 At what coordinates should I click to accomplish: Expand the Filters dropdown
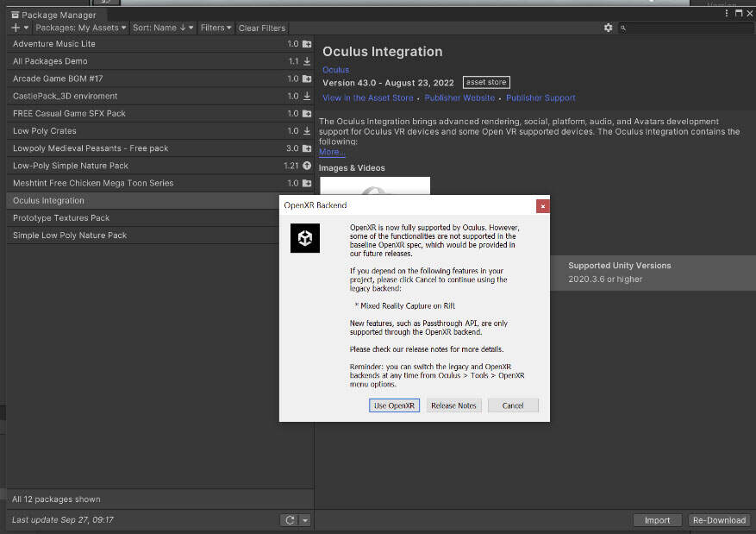tap(216, 28)
